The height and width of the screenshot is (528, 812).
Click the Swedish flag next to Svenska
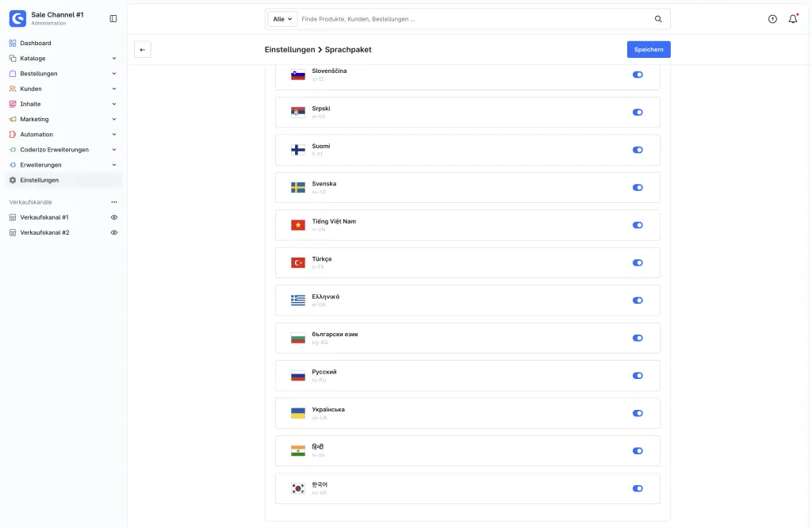pos(298,188)
